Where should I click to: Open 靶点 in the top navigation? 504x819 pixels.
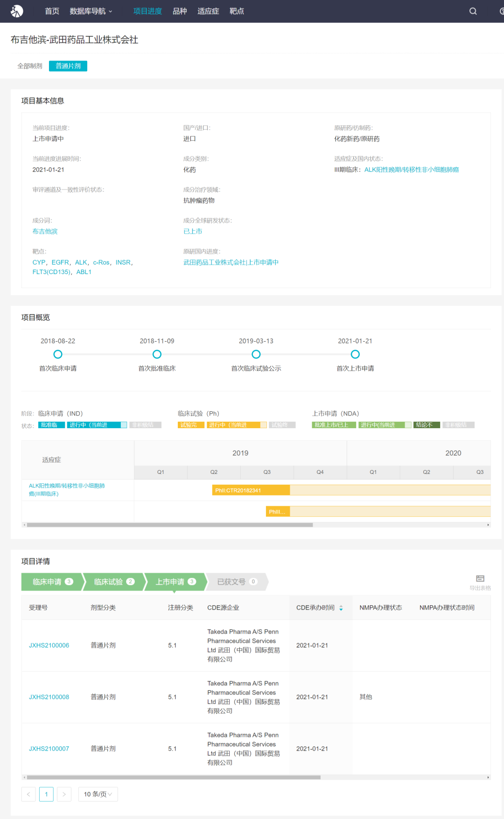click(x=237, y=11)
